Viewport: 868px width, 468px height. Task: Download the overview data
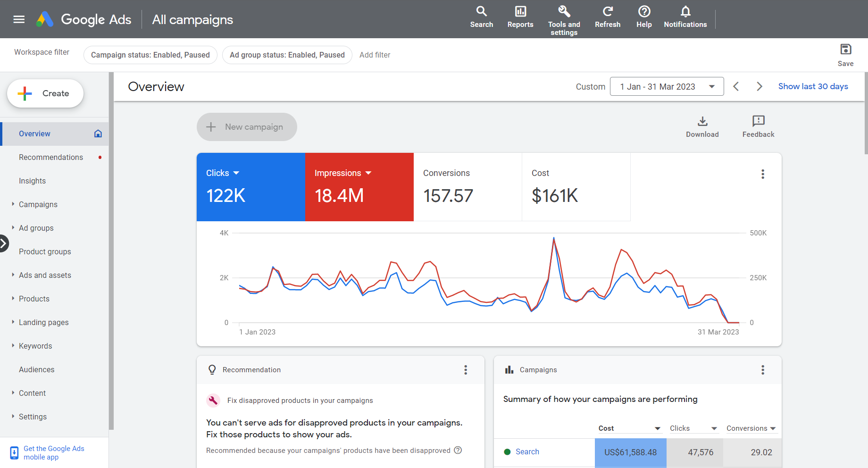(x=702, y=122)
